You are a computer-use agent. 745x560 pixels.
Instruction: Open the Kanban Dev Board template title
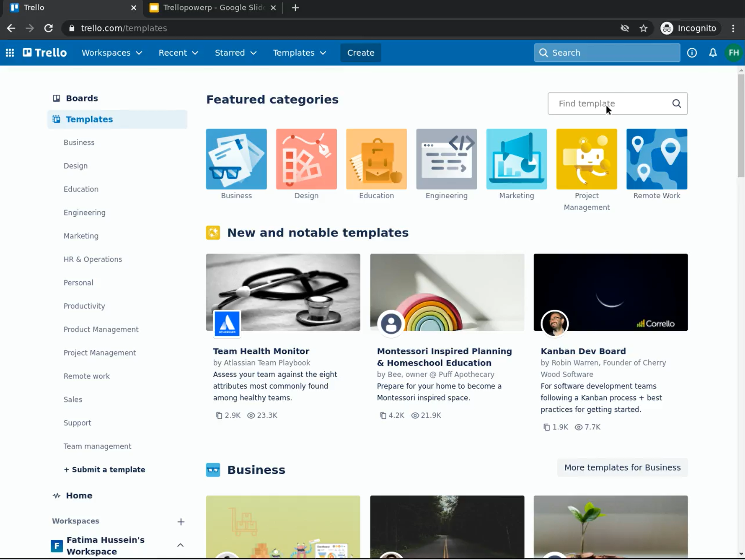click(x=583, y=351)
